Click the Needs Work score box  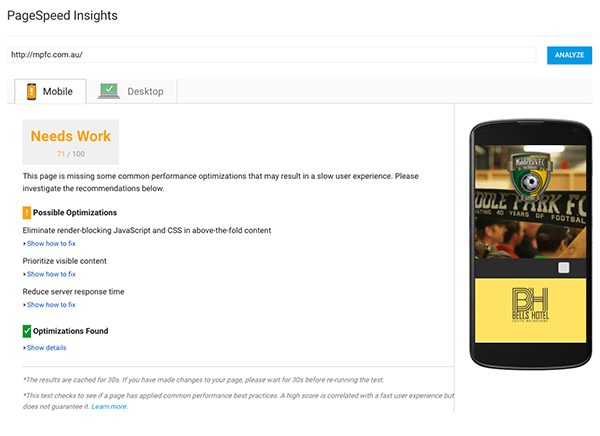coord(71,142)
